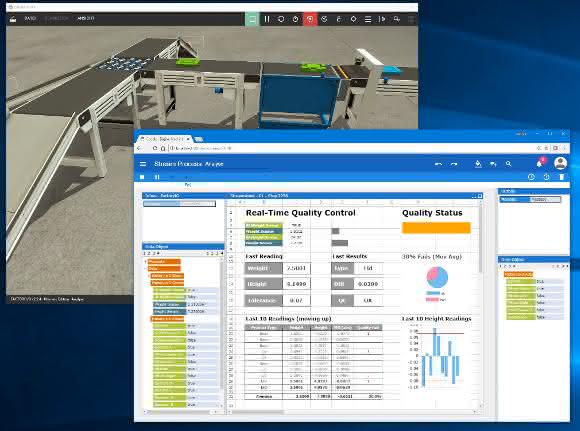This screenshot has height=431, width=580.
Task: Click the browser address bar
Action: click(x=351, y=148)
